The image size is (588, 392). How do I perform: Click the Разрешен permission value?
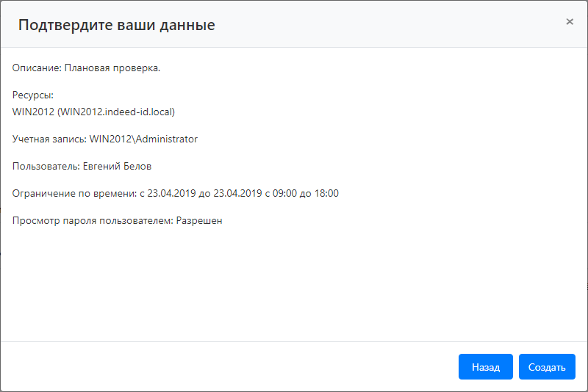199,220
